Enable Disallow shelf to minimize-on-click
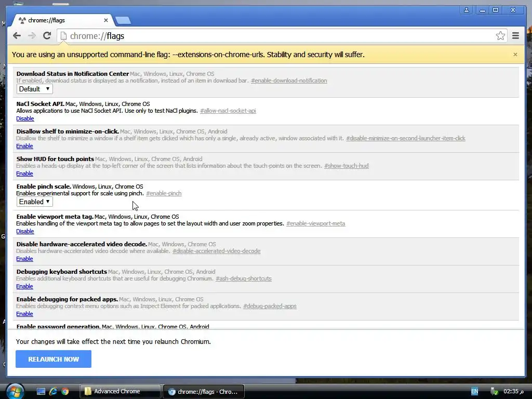The width and height of the screenshot is (532, 399). coord(24,146)
